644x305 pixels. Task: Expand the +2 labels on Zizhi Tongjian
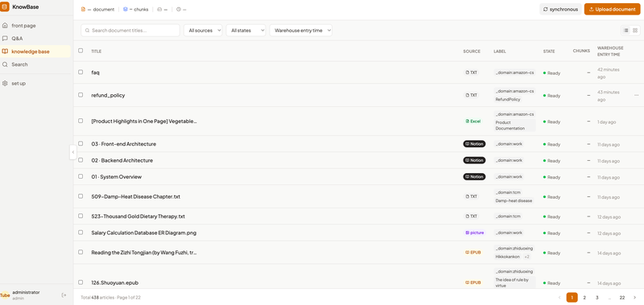[526, 257]
